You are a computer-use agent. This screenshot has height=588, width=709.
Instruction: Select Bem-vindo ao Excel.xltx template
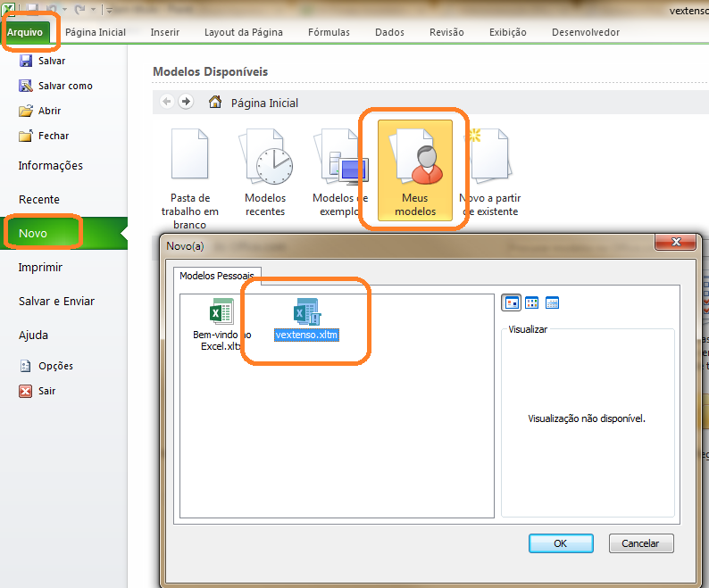click(x=221, y=325)
